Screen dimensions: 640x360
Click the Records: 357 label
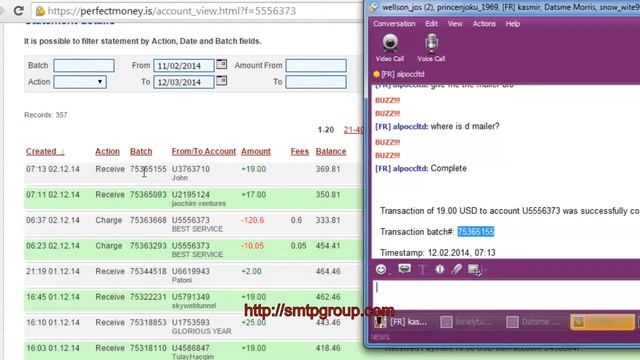point(46,115)
